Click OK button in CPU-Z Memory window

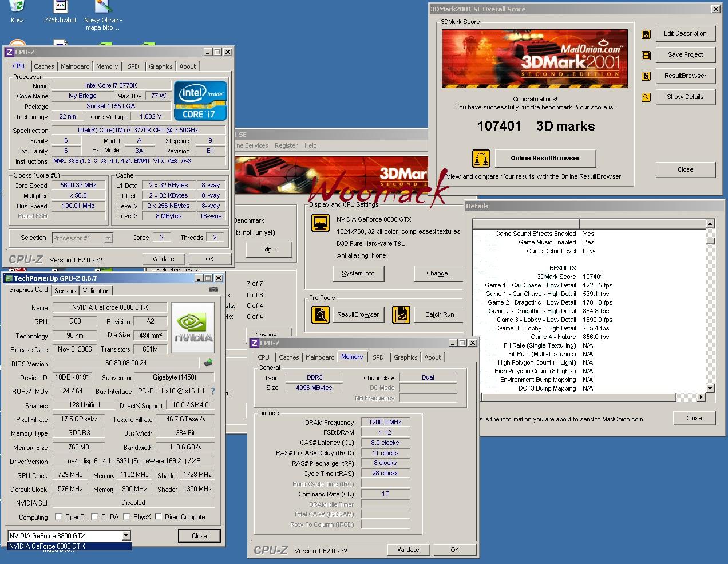pos(454,550)
